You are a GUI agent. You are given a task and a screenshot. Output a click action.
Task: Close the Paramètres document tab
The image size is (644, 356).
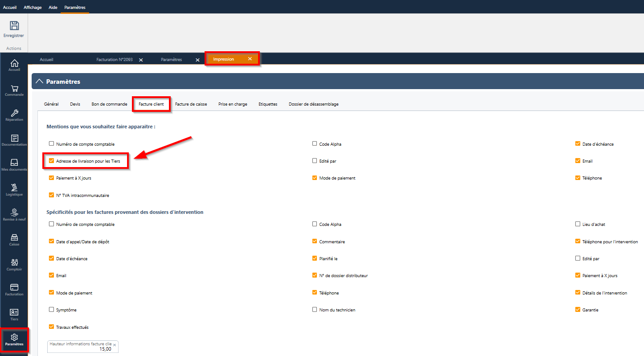197,60
